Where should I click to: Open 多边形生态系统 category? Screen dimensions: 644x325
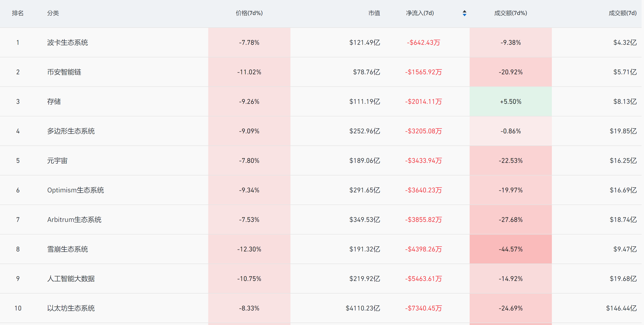tap(71, 131)
